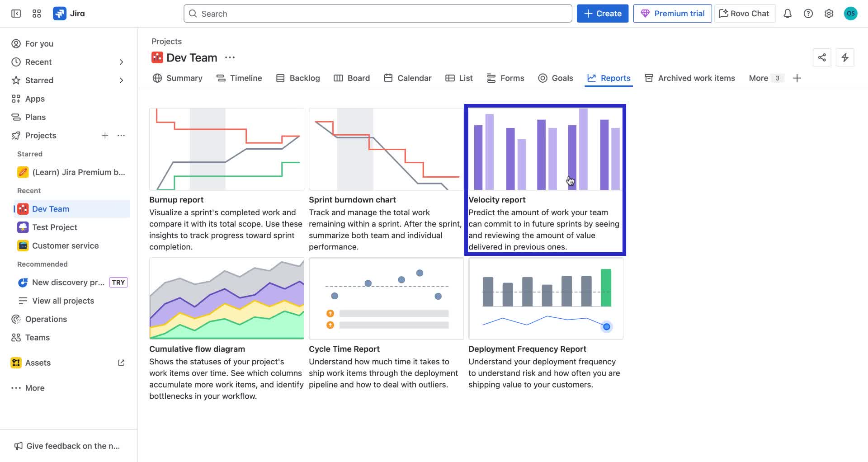The height and width of the screenshot is (462, 868).
Task: Click the help question mark icon
Action: click(x=808, y=14)
